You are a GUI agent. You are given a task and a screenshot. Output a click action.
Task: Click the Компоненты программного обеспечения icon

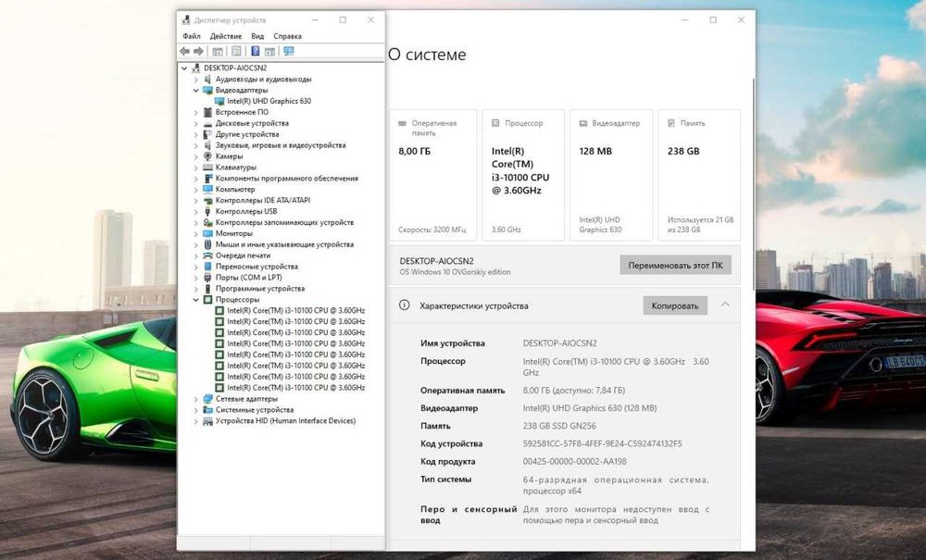[x=207, y=179]
